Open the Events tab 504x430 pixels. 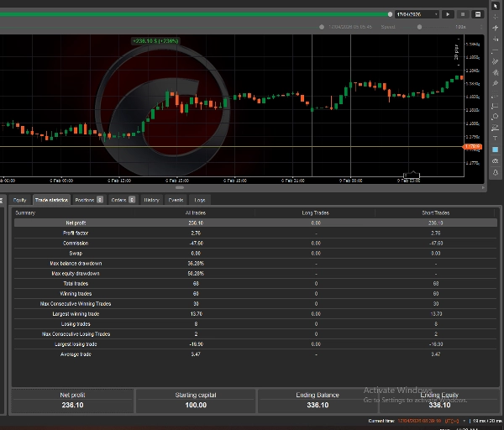point(176,200)
